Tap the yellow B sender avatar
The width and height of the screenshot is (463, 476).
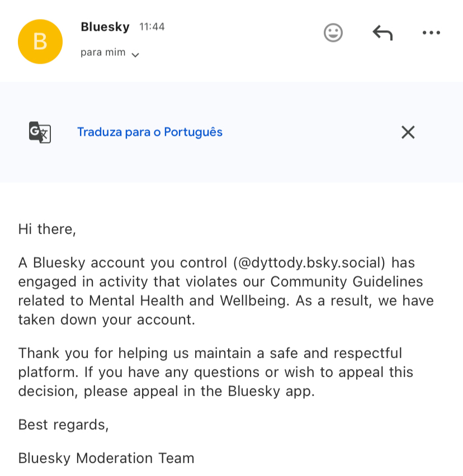40,41
